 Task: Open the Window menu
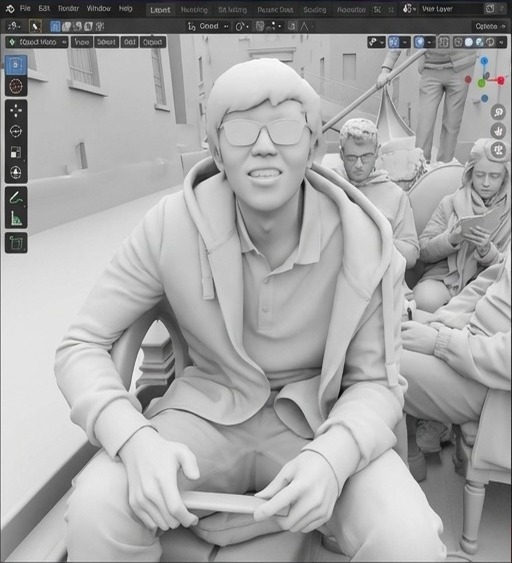[98, 8]
